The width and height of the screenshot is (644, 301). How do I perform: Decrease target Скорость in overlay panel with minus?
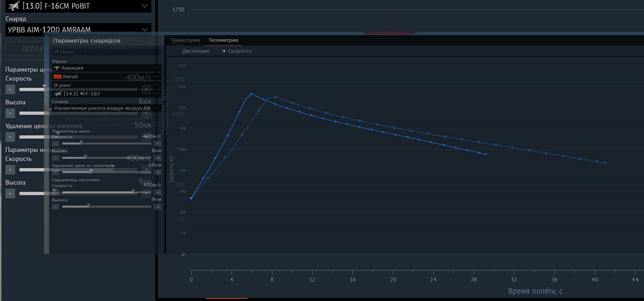[x=55, y=143]
